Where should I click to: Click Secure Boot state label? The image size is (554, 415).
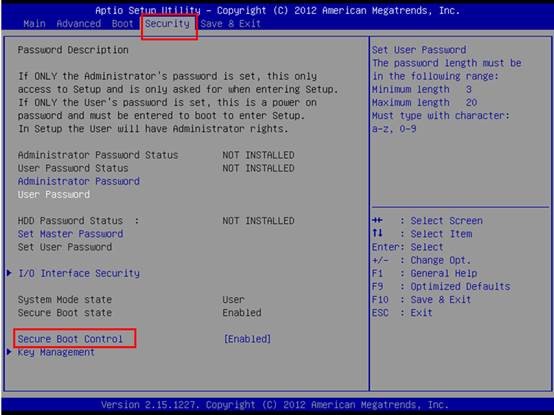tap(65, 313)
